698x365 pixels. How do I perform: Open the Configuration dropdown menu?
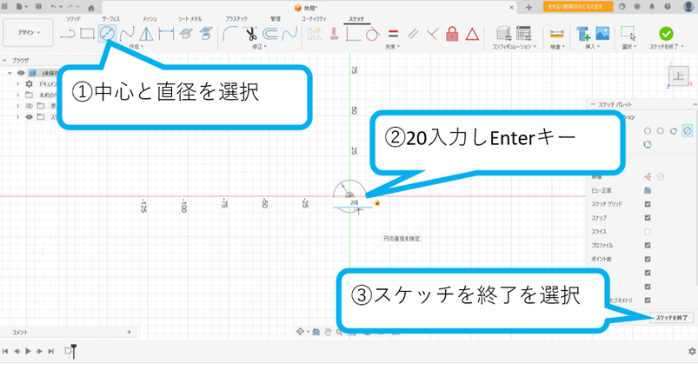514,47
